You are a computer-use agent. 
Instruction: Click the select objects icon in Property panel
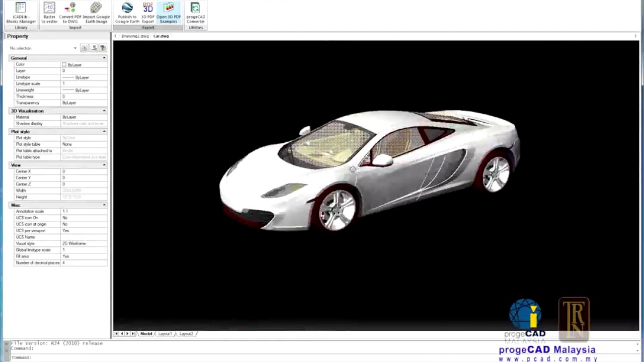tap(94, 48)
